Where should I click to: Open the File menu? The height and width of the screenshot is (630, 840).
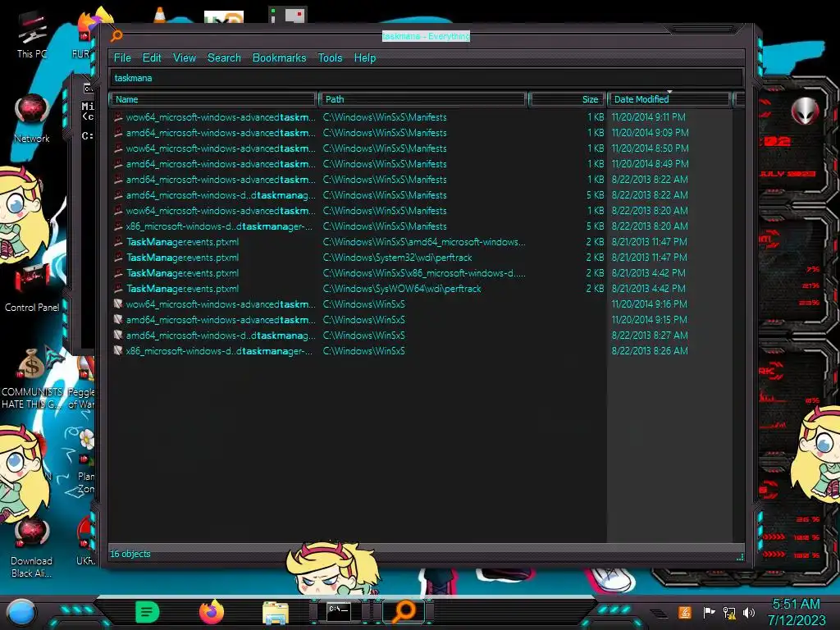pos(122,58)
